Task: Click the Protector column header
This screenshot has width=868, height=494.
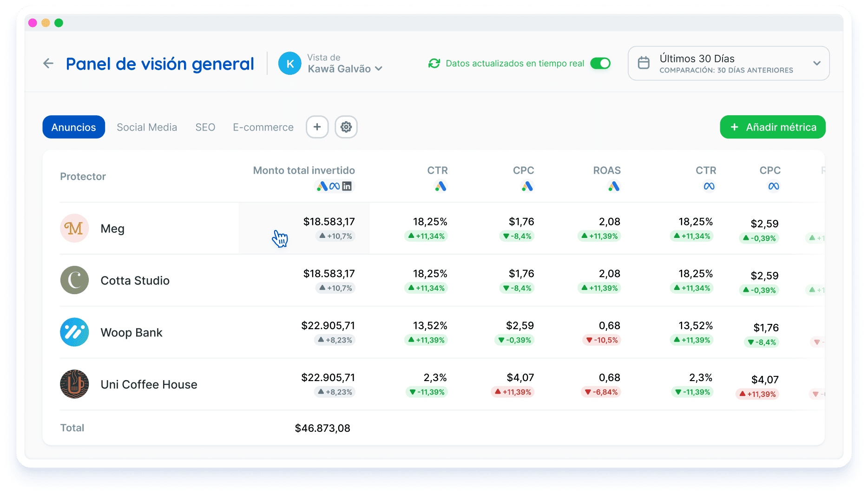Action: (x=83, y=177)
